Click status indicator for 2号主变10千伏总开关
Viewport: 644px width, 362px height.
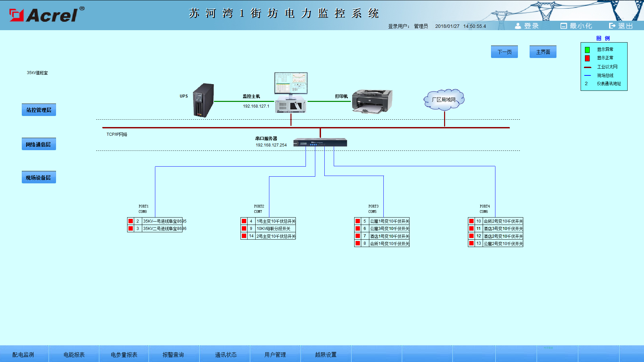(244, 236)
